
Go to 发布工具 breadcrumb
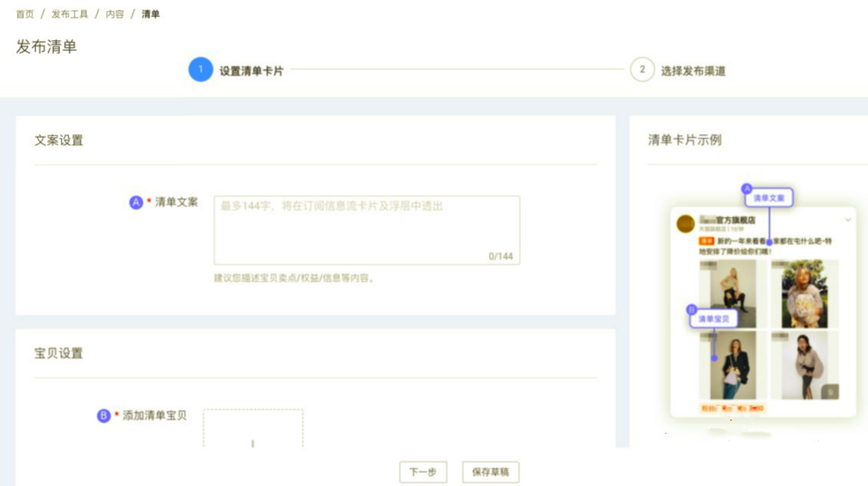70,14
